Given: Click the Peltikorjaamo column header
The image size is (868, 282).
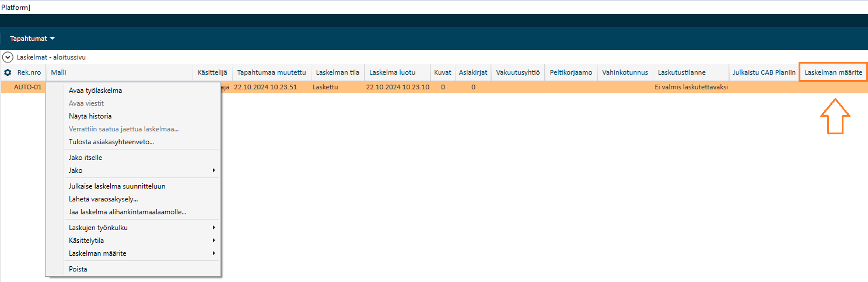Looking at the screenshot, I should click(x=571, y=73).
